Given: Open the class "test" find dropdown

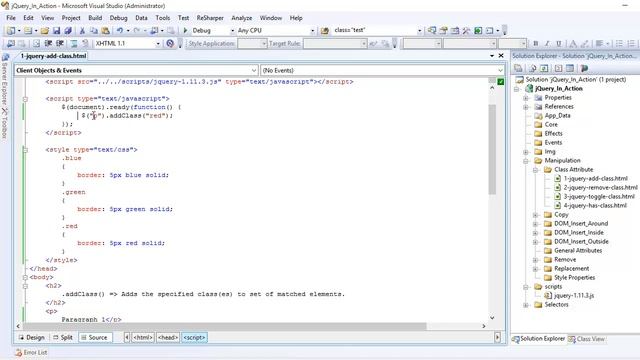Looking at the screenshot, I should (419, 31).
